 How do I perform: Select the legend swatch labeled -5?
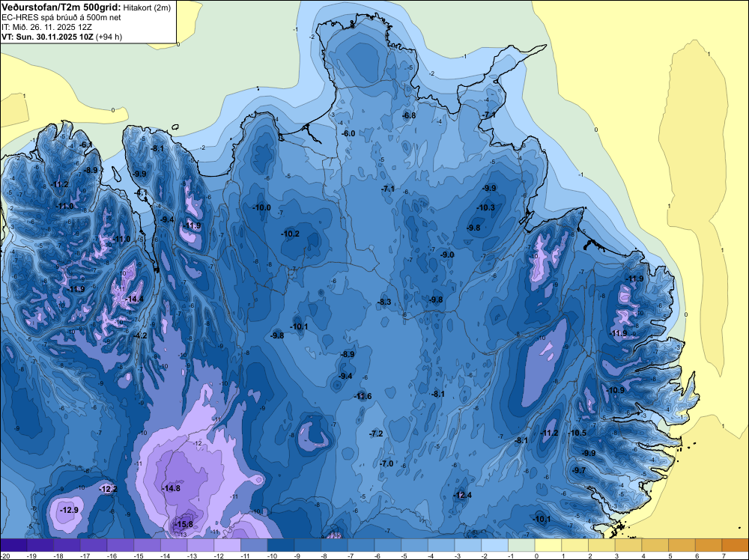pos(415,545)
